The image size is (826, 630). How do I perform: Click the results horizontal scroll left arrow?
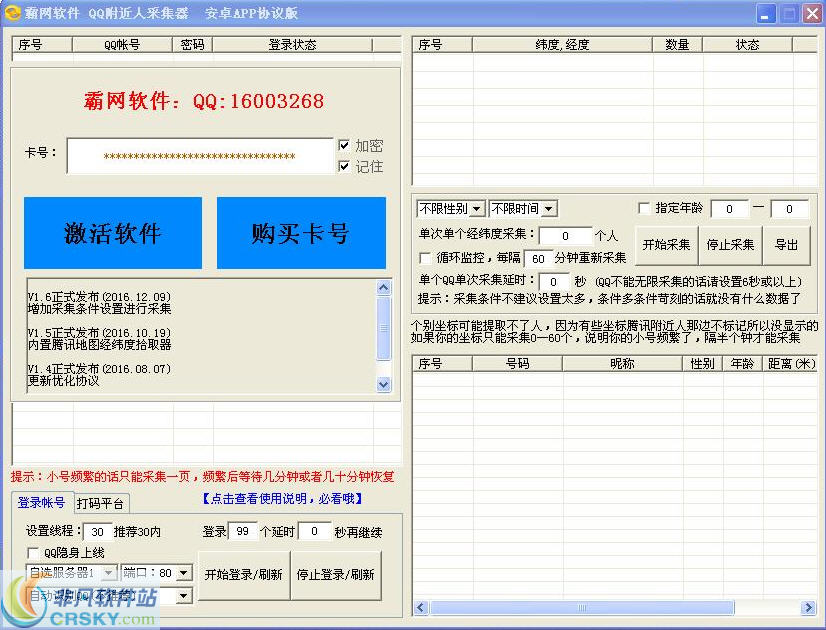(420, 607)
